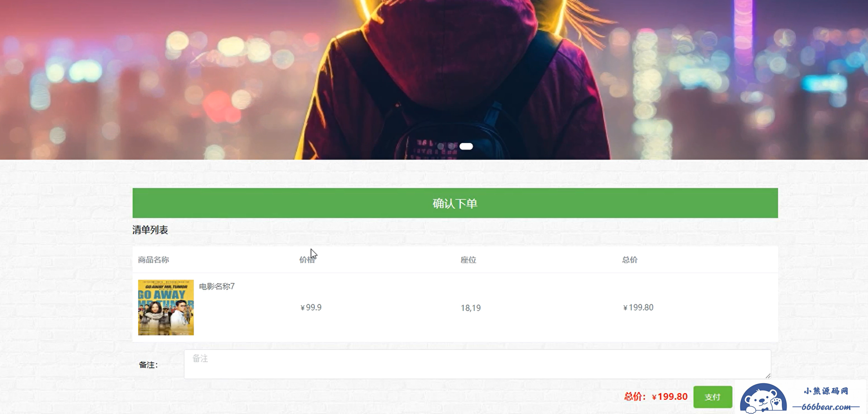868x414 pixels.
Task: Click the 商品名称 column header
Action: (154, 260)
